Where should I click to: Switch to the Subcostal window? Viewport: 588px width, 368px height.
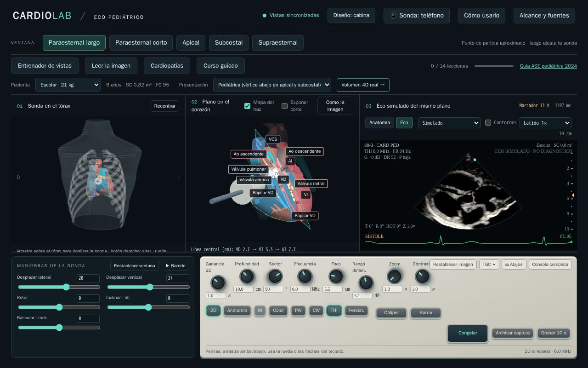[x=229, y=43]
